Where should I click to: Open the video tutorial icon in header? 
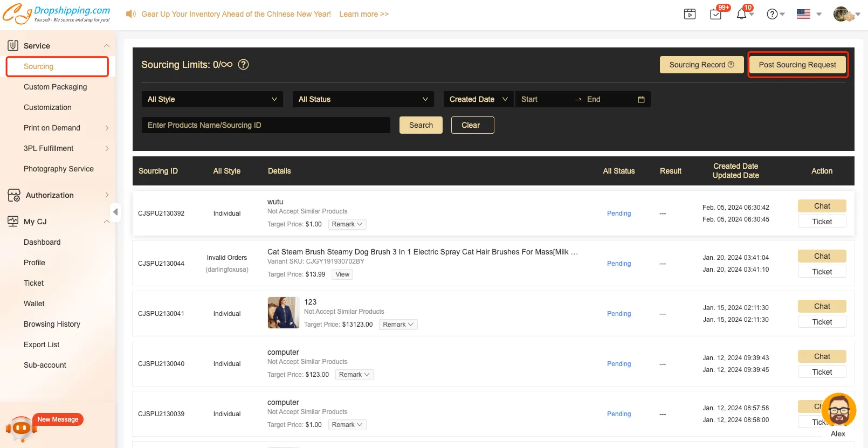tap(690, 14)
